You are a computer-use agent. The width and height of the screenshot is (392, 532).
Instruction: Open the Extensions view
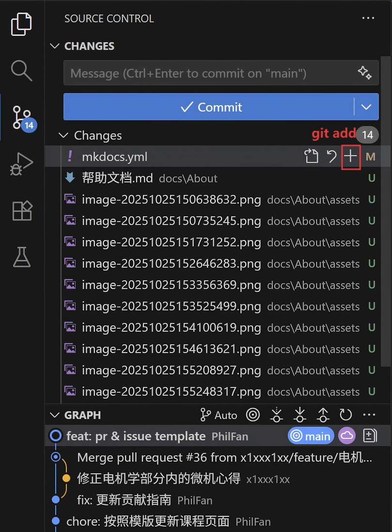point(21,210)
